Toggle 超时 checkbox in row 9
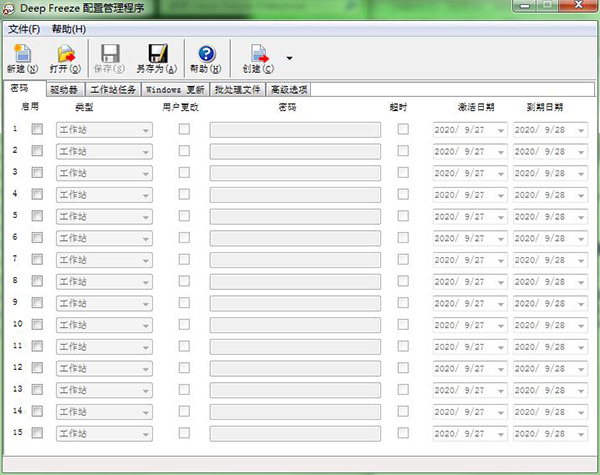 [x=403, y=303]
